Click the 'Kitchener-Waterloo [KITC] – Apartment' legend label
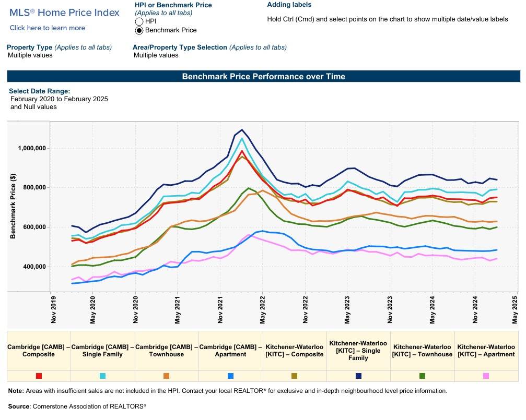Image resolution: width=526 pixels, height=420 pixels. pos(486,351)
